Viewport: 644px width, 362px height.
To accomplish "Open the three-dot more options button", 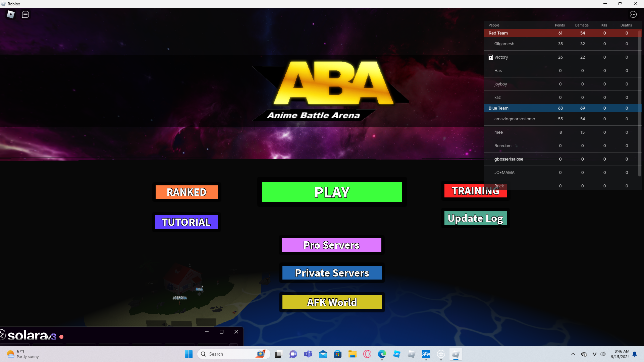I will pyautogui.click(x=633, y=14).
